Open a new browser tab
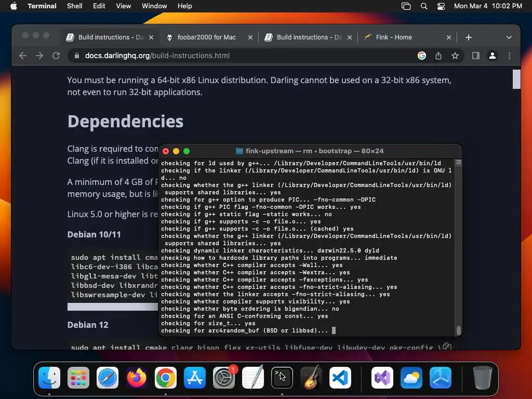The width and height of the screenshot is (532, 399). (x=469, y=37)
